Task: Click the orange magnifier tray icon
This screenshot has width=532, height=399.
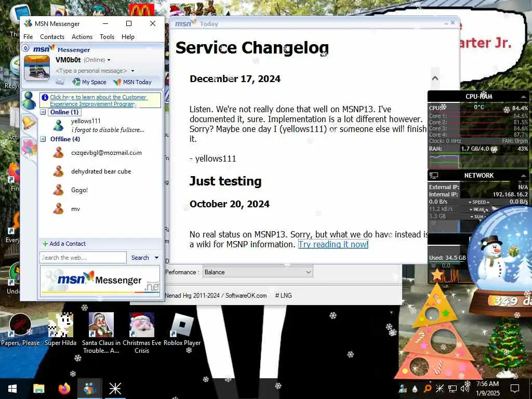Action: tap(428, 389)
